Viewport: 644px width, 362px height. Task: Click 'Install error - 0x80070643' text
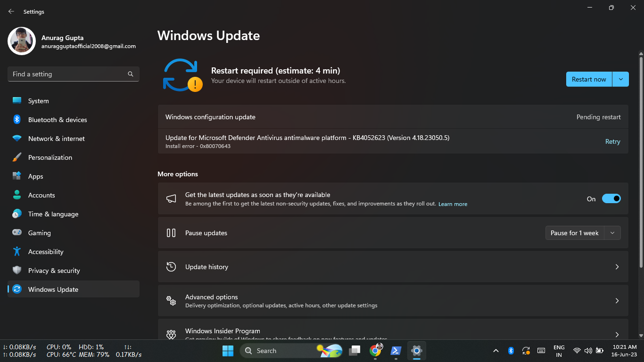coord(198,146)
